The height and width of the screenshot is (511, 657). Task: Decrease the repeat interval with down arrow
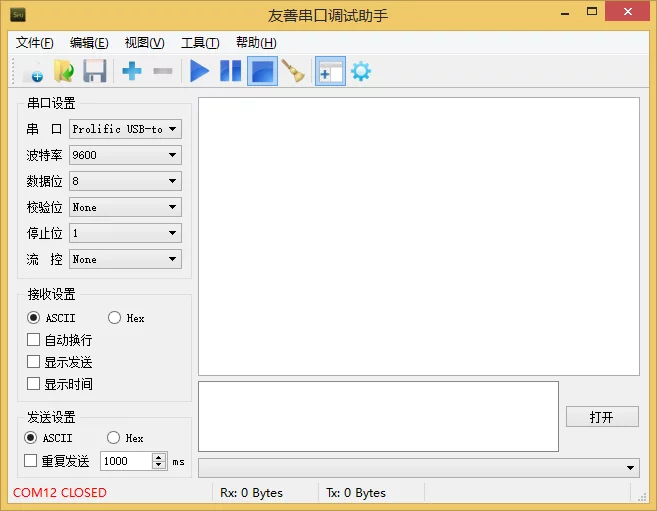[159, 465]
